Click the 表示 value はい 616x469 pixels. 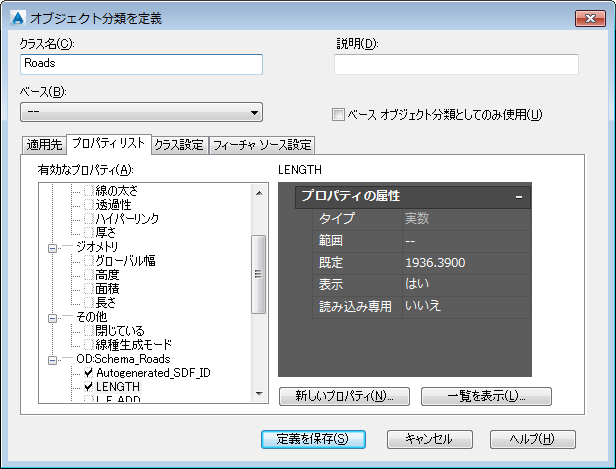pyautogui.click(x=466, y=284)
